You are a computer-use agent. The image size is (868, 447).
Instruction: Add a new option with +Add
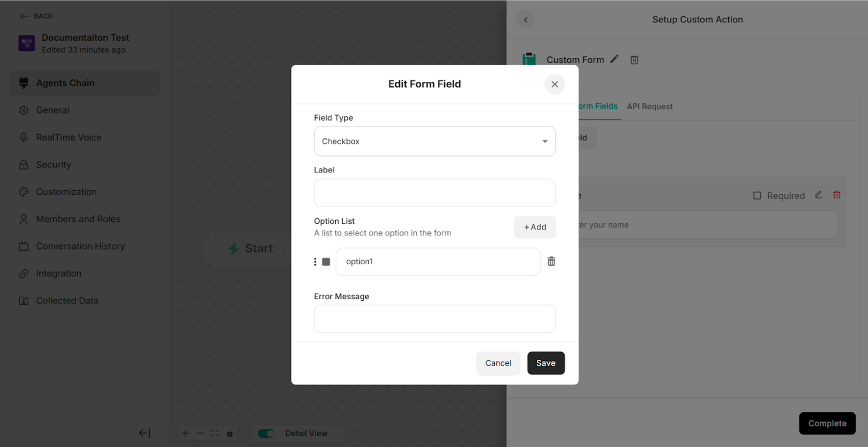click(535, 227)
